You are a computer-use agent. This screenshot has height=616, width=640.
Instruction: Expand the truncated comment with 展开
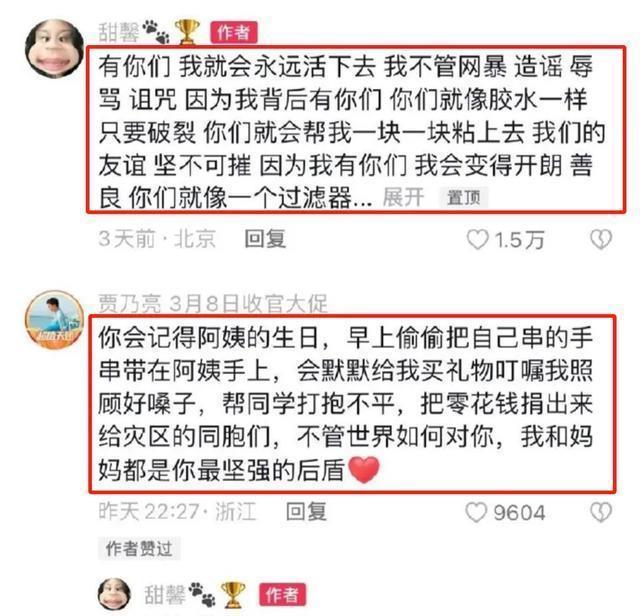coord(403,198)
